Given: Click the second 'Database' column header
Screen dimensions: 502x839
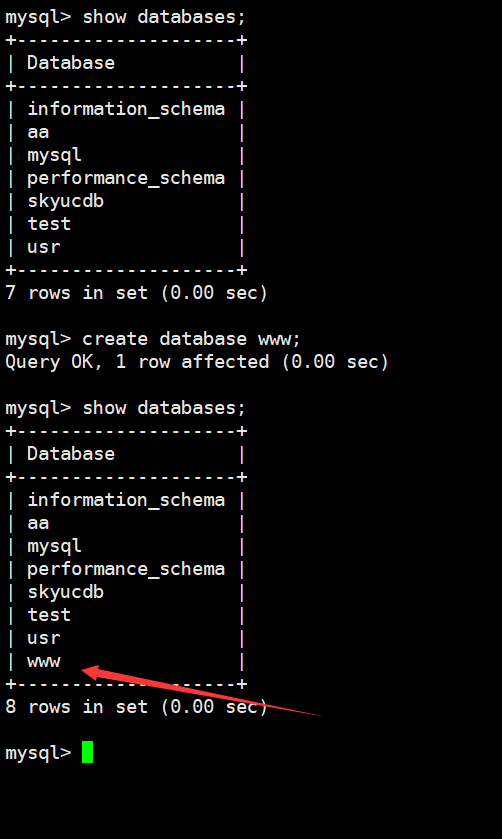Looking at the screenshot, I should tap(71, 454).
